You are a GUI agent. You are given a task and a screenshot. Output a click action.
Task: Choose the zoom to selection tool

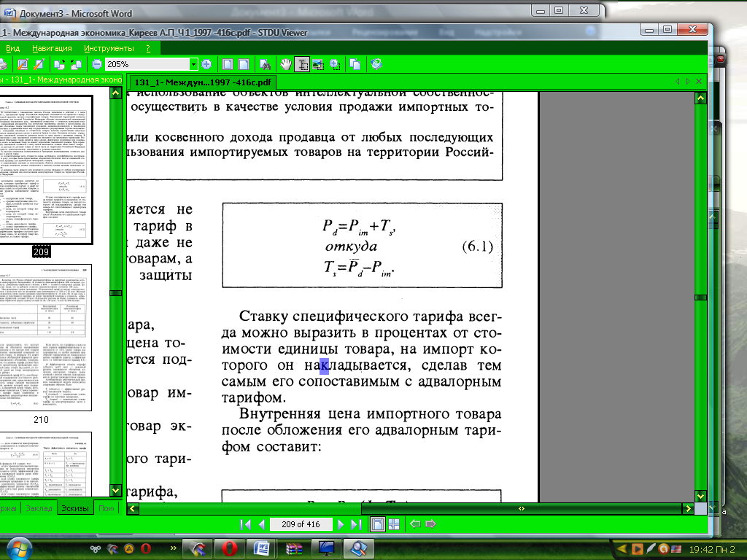334,64
